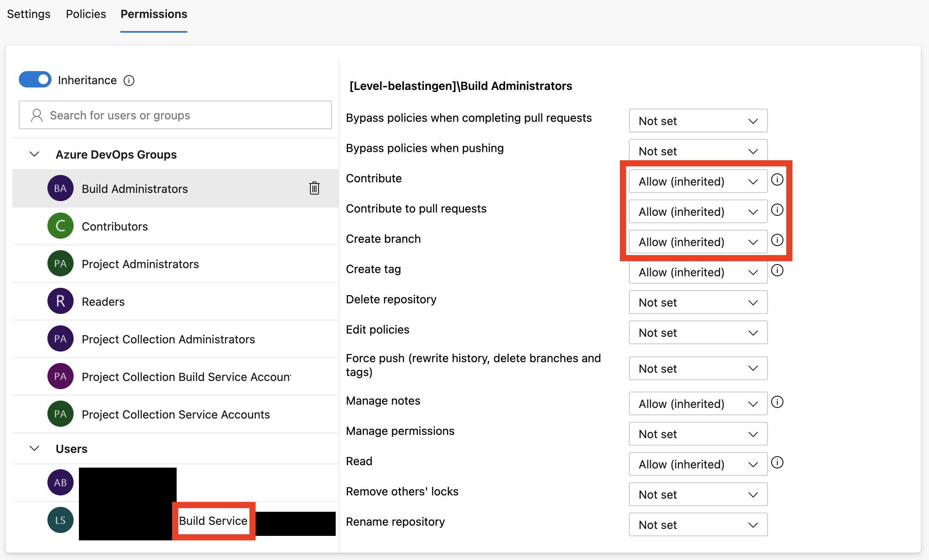This screenshot has height=560, width=929.
Task: Select the Readers group
Action: click(x=103, y=302)
